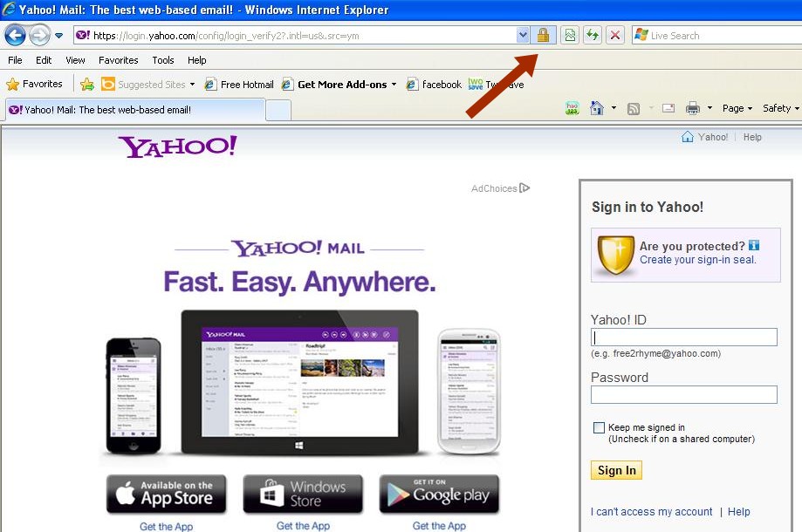Click the Available on the App Store badge
This screenshot has width=802, height=532.
(166, 494)
